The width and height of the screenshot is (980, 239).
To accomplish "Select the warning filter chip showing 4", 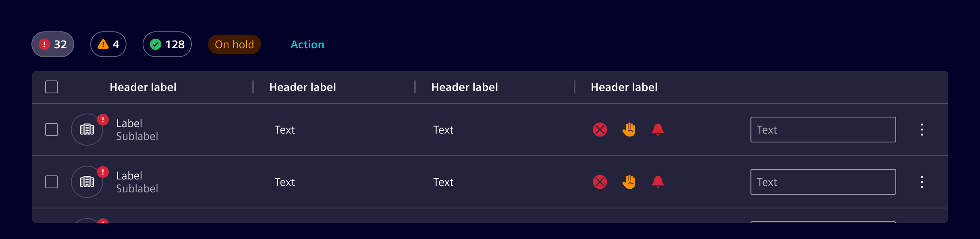I will (108, 44).
